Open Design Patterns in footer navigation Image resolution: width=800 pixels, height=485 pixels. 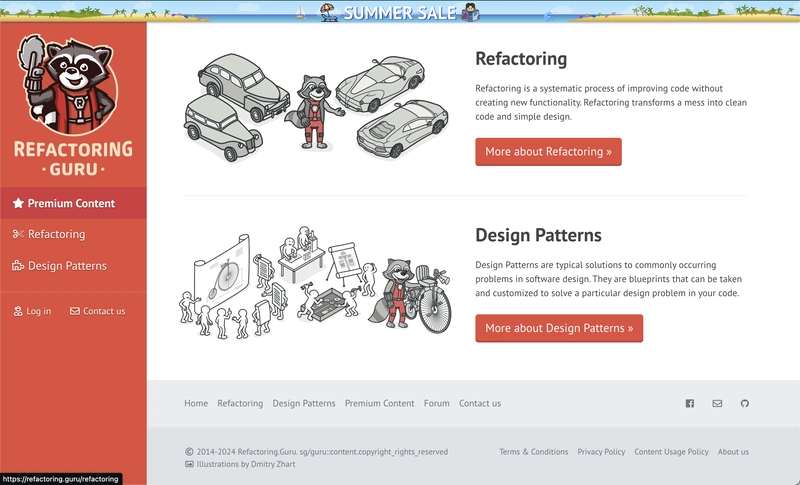coord(304,403)
